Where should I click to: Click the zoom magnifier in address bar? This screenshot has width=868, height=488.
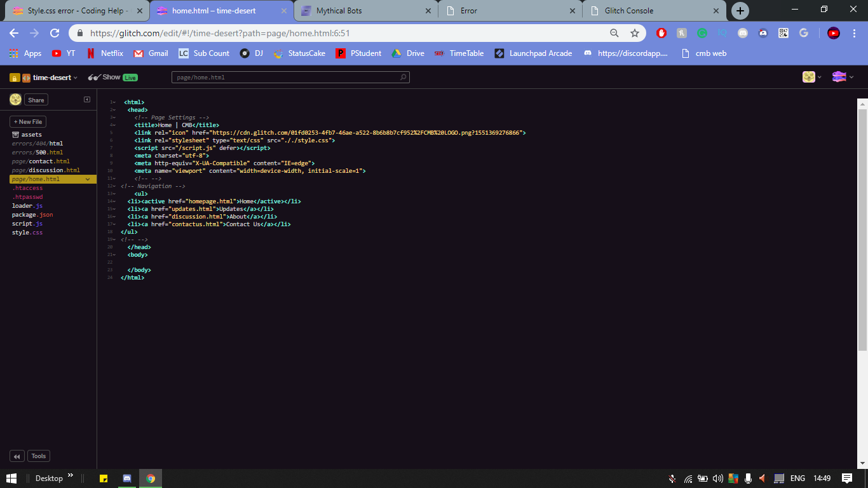(614, 33)
